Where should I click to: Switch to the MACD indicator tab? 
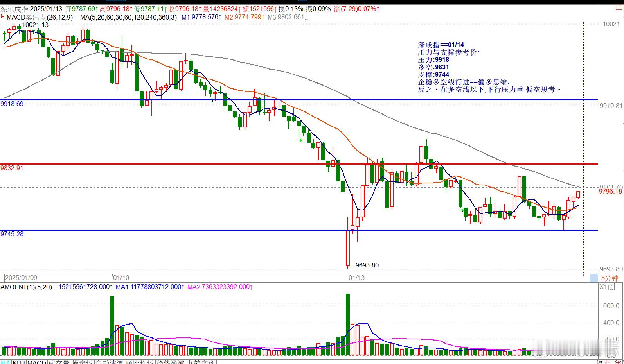37,362
